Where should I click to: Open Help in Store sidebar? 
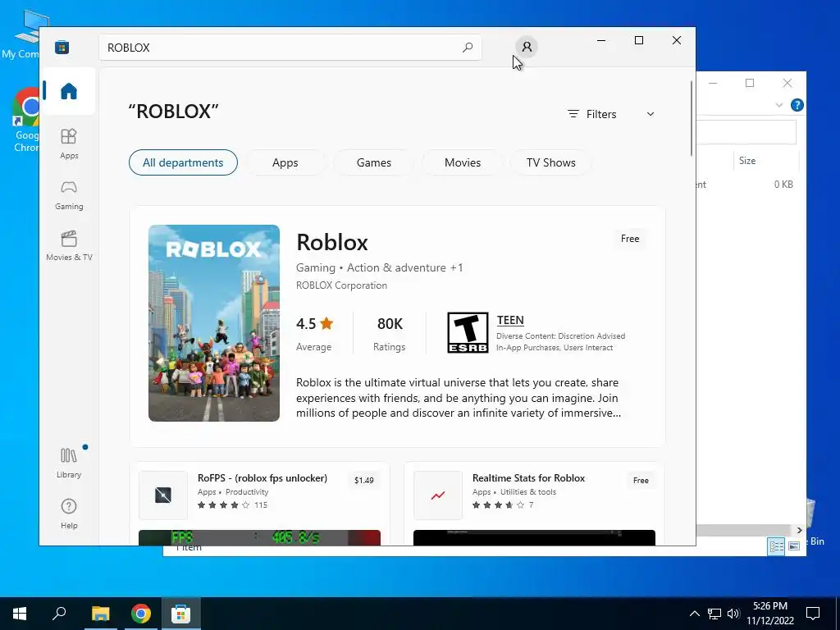click(x=69, y=514)
